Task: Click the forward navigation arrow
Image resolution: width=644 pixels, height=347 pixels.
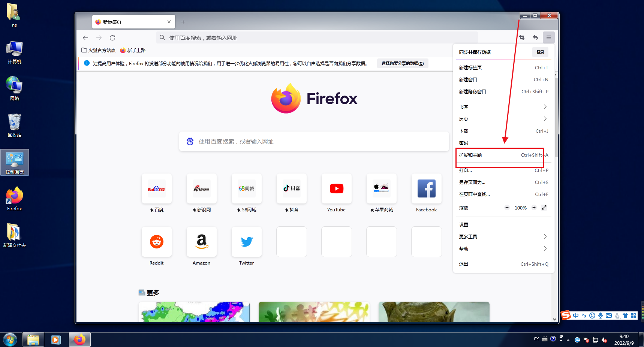Action: tap(99, 38)
